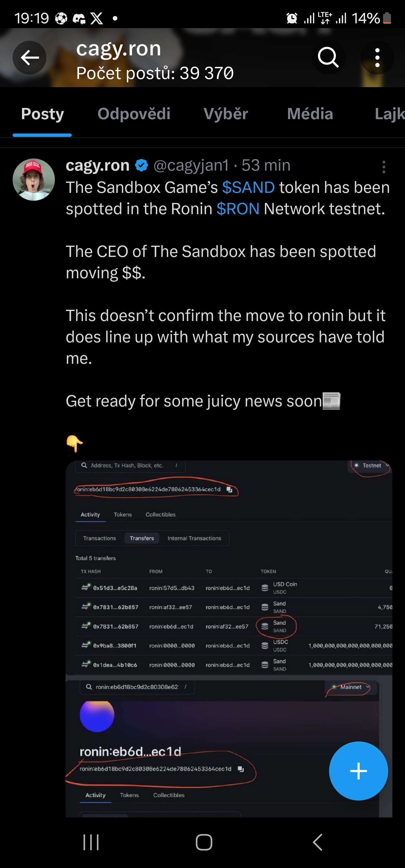Select the Posty tab
The width and height of the screenshot is (405, 868).
pos(42,114)
